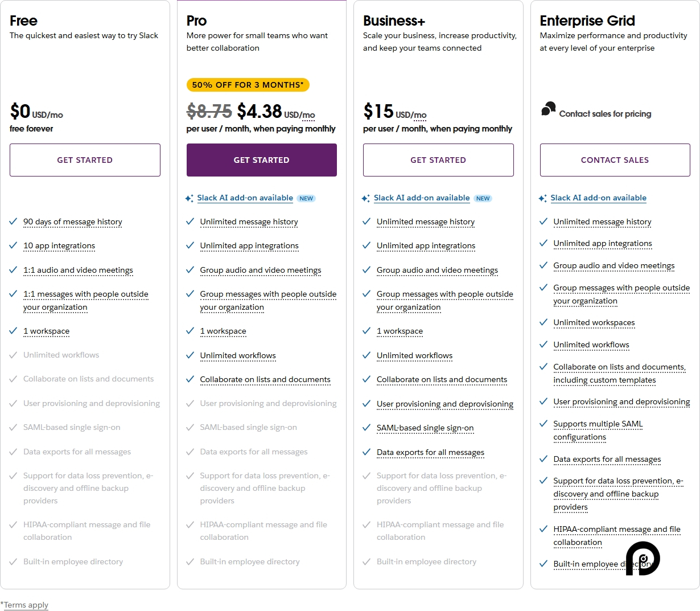Click 90 days of message history link

[x=73, y=222]
